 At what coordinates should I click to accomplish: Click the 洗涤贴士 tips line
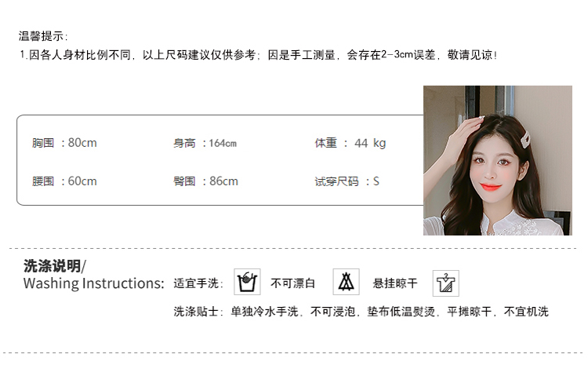pyautogui.click(x=361, y=312)
